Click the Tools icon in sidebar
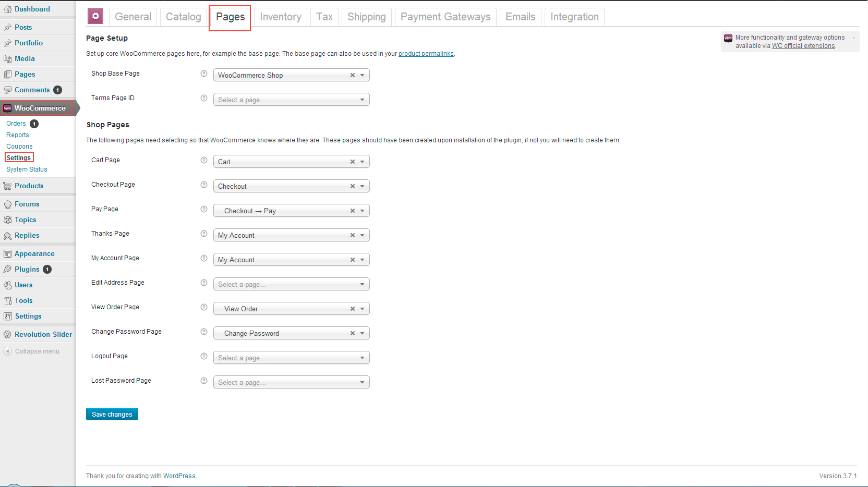The height and width of the screenshot is (487, 868). (x=8, y=300)
